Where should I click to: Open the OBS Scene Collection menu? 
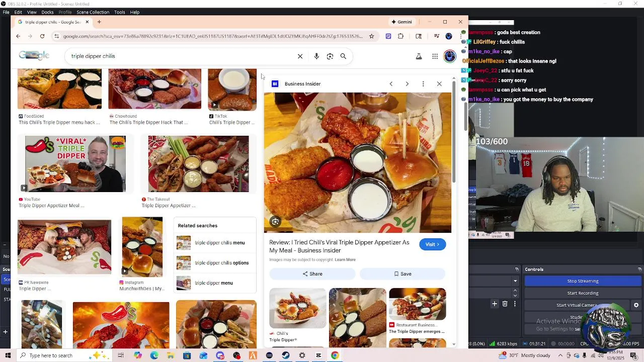point(93,12)
